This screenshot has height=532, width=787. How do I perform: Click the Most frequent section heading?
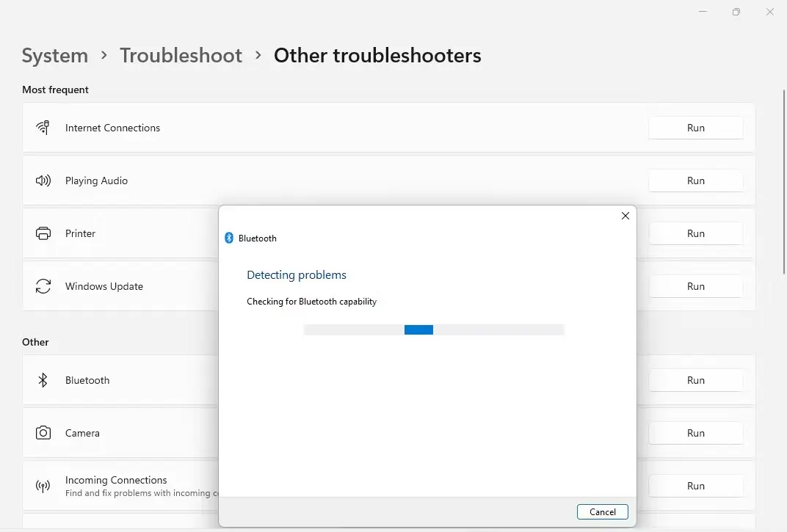55,90
